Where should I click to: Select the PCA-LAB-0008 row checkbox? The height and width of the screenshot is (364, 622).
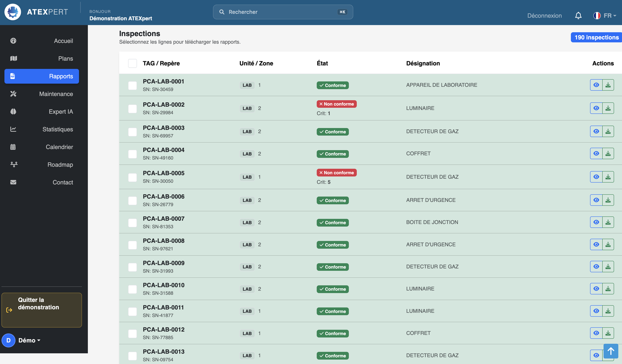pyautogui.click(x=132, y=245)
